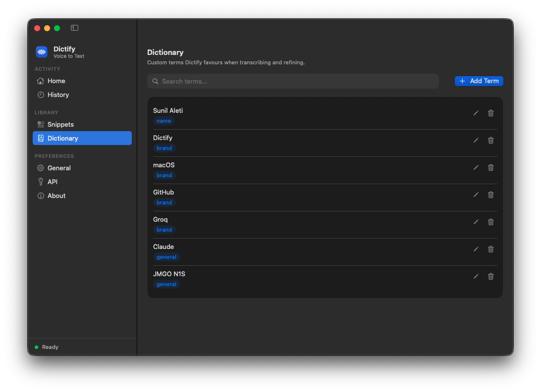Click the brand tag under macOS
The height and width of the screenshot is (392, 541).
pyautogui.click(x=164, y=176)
